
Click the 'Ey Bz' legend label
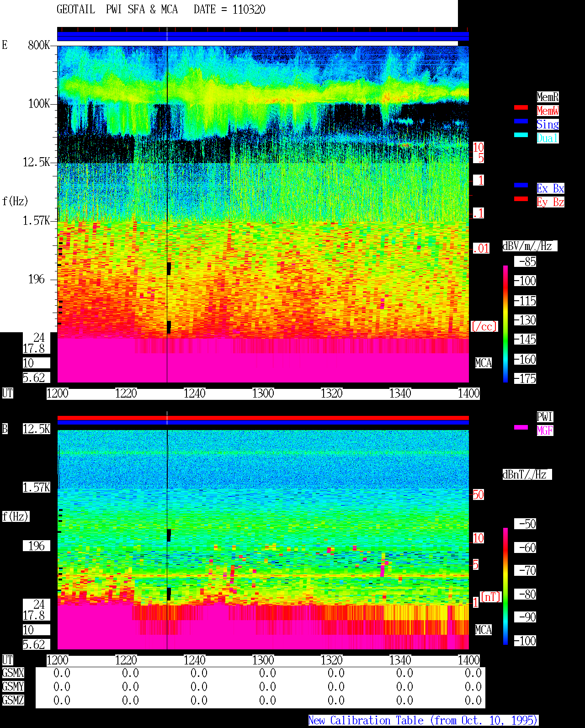click(550, 202)
